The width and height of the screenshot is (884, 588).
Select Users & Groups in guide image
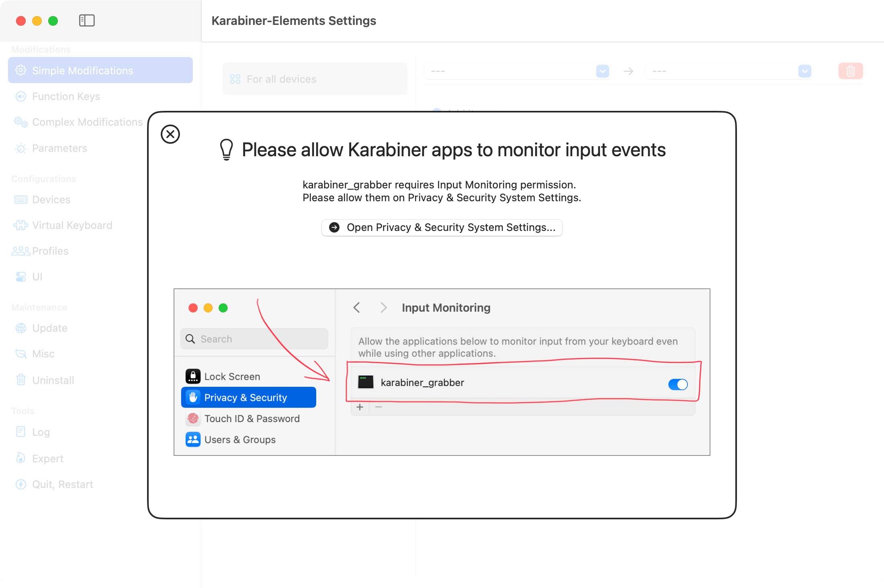tap(231, 439)
